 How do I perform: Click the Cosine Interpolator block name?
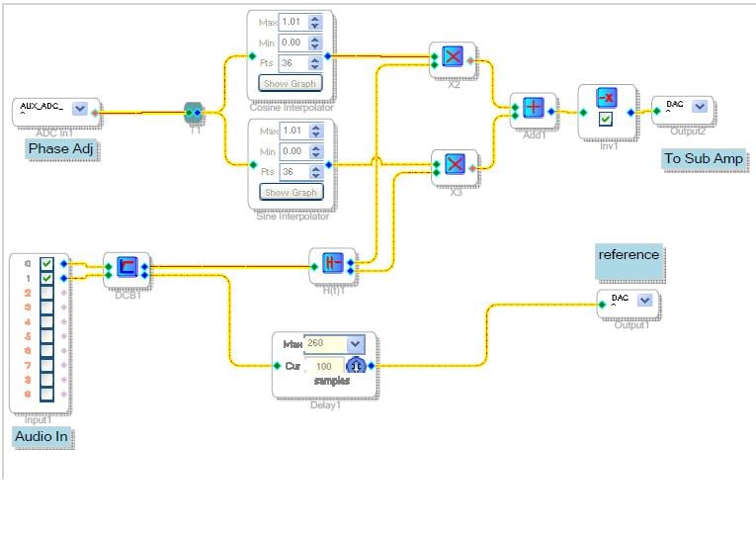[x=292, y=108]
